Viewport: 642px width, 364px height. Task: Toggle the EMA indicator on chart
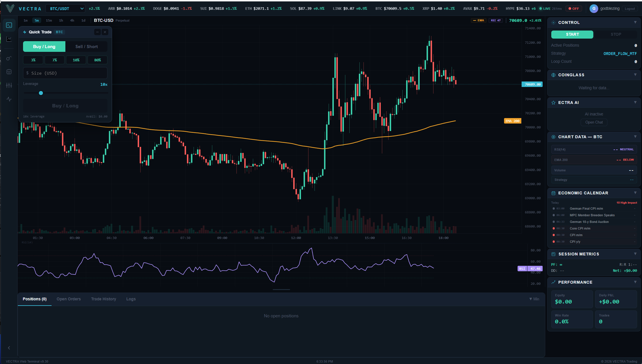478,20
